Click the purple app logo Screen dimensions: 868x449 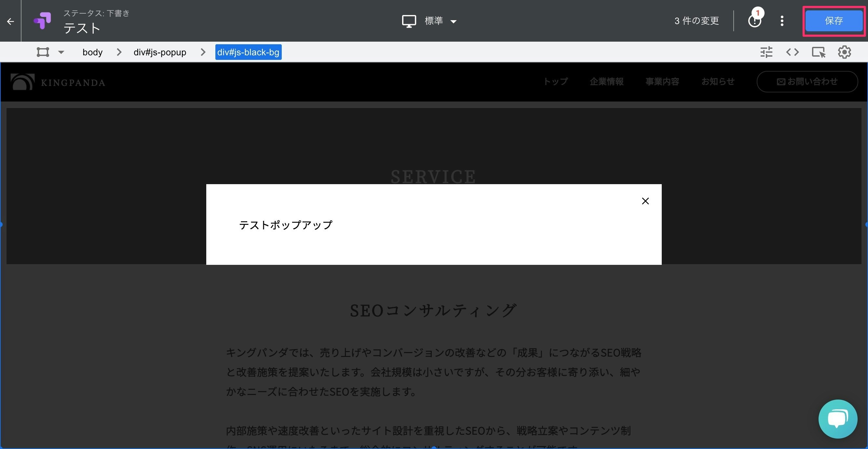tap(42, 21)
